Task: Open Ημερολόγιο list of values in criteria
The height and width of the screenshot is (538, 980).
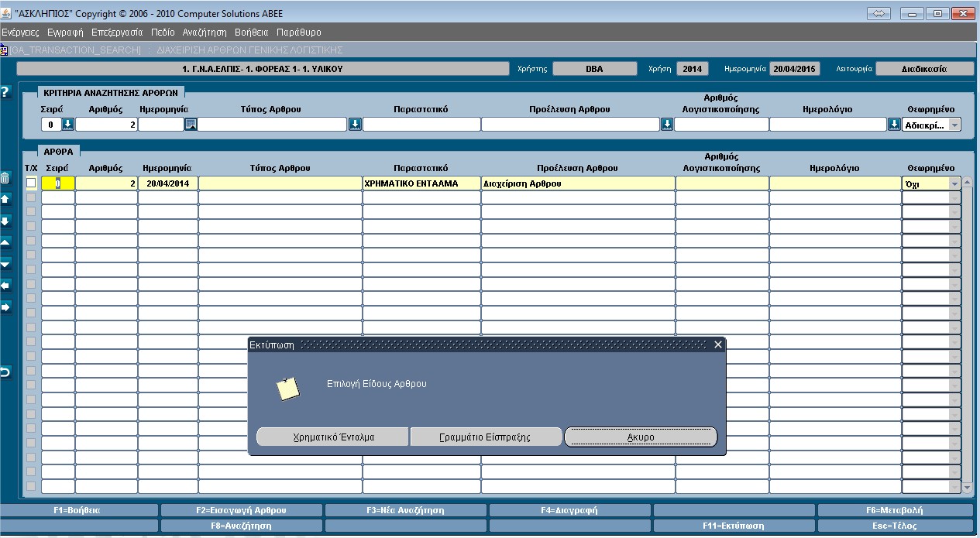Action: 894,124
